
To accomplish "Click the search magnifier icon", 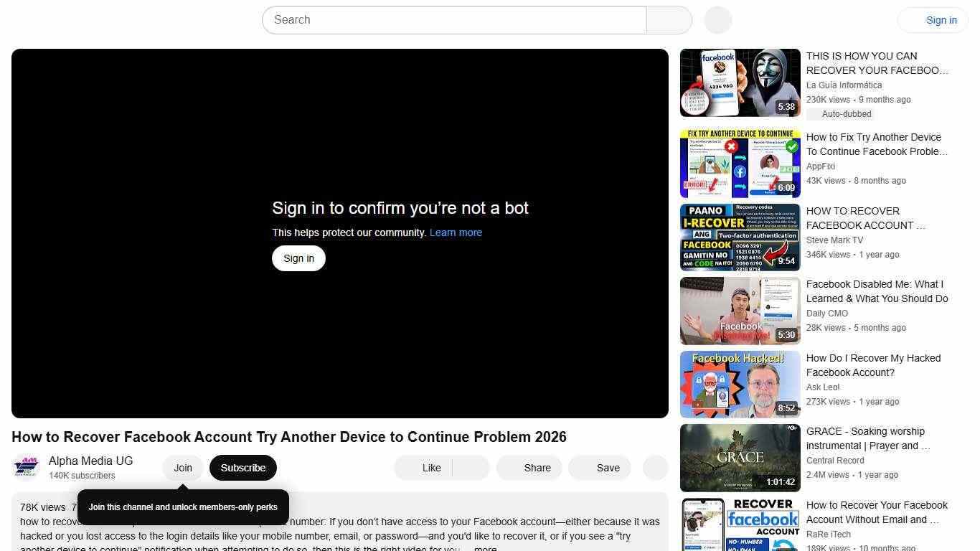I will (x=668, y=19).
